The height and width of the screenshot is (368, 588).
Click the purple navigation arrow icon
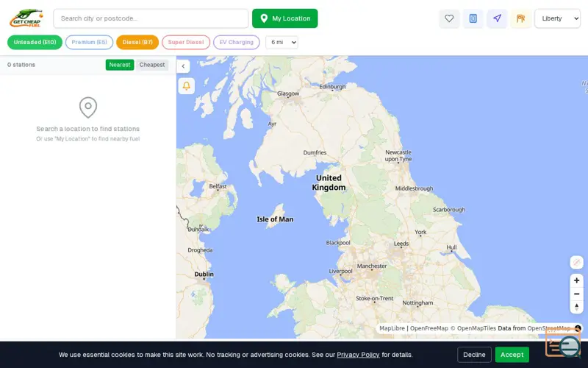(497, 18)
